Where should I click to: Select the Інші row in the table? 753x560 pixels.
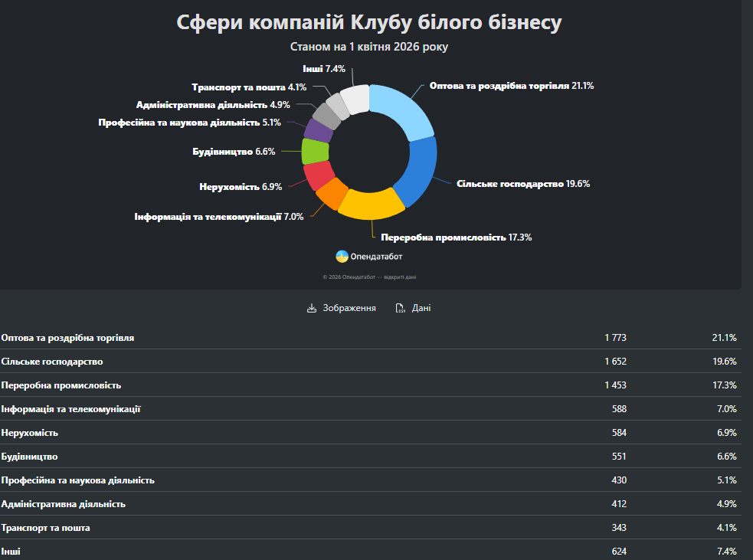(x=368, y=552)
